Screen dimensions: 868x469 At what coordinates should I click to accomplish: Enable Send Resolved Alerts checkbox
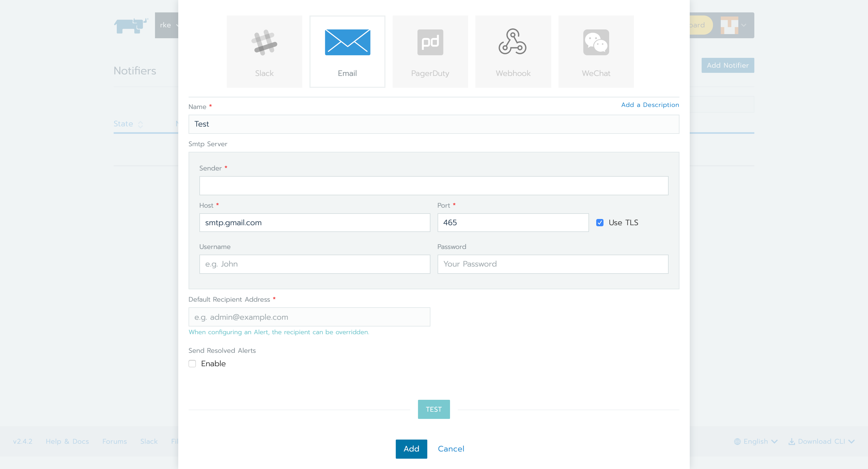click(x=192, y=364)
